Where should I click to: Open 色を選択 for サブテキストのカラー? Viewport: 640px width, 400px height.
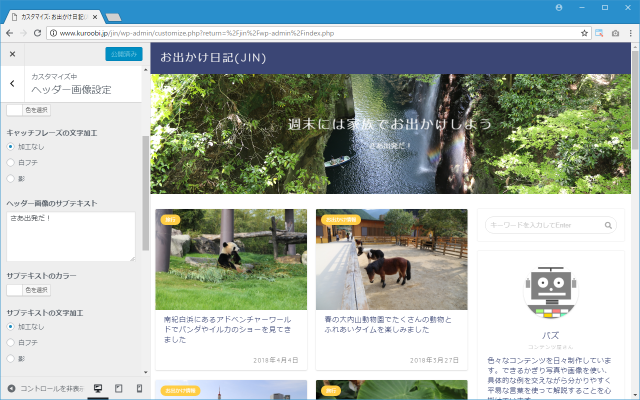(x=36, y=290)
